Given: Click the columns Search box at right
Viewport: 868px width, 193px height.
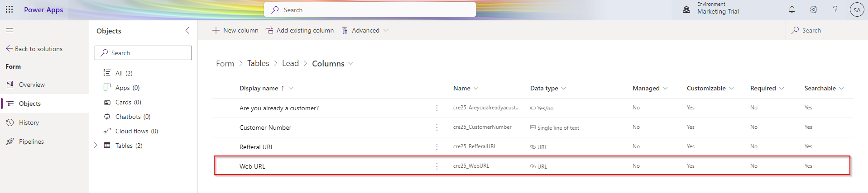Looking at the screenshot, I should 827,30.
